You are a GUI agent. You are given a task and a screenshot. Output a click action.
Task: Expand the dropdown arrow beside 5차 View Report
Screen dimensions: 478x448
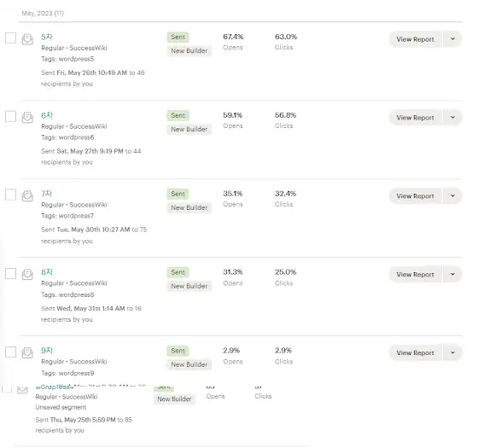tap(452, 39)
